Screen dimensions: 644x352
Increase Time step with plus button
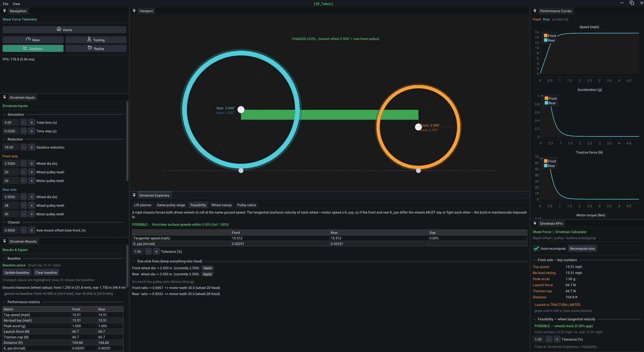32,131
